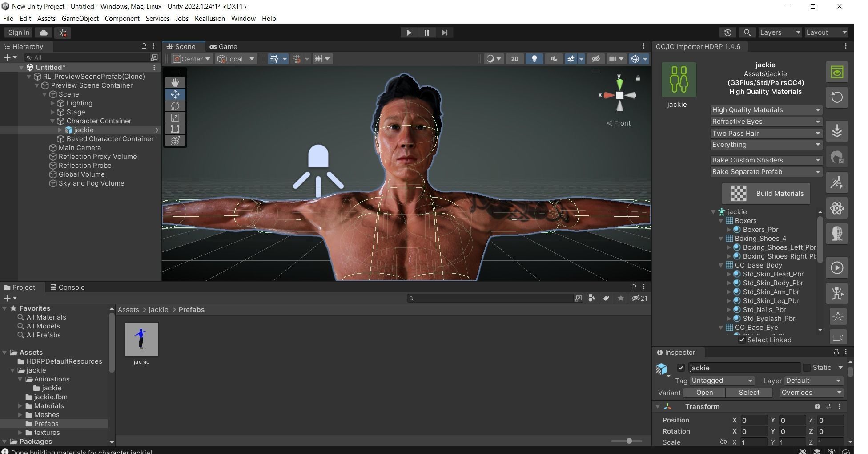Image resolution: width=868 pixels, height=454 pixels.
Task: Click the jackie prefab thumbnail
Action: click(141, 340)
